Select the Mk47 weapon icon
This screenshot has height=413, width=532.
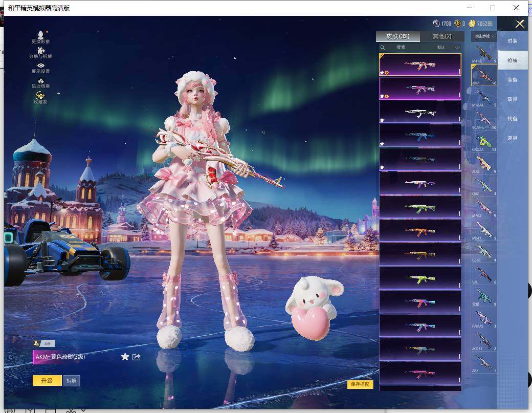coord(484,230)
